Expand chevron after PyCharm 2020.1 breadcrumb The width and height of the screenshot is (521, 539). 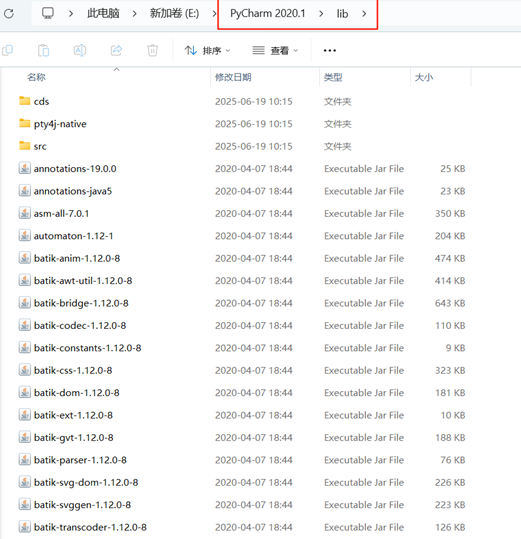321,14
